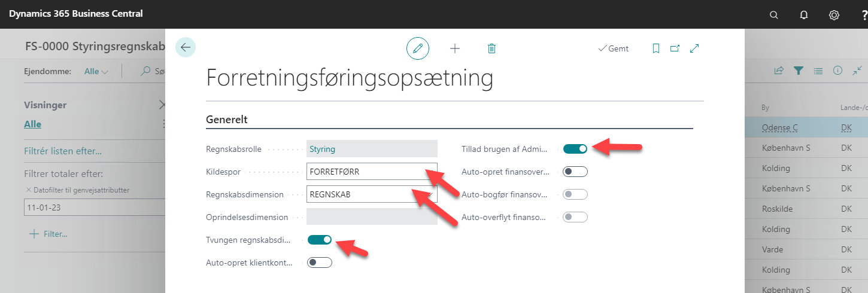The height and width of the screenshot is (293, 868).
Task: Open the search magnifier in top bar
Action: pos(774,14)
